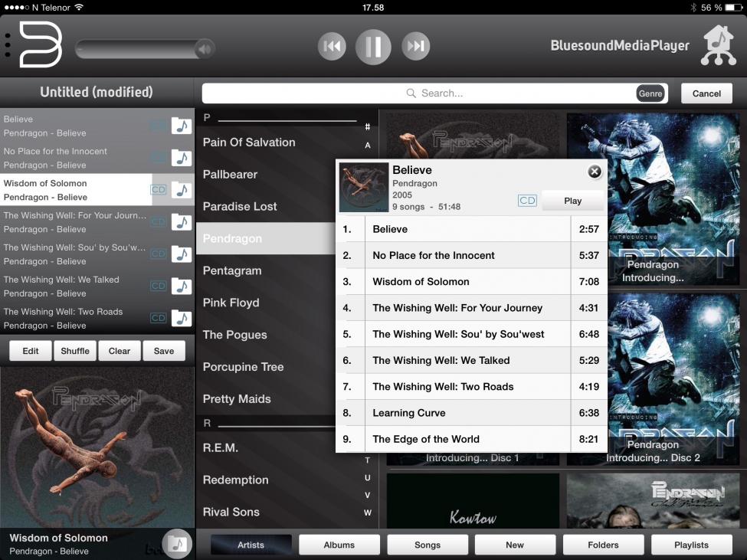Click CD badge on Wisdom of Solomon row

(158, 189)
